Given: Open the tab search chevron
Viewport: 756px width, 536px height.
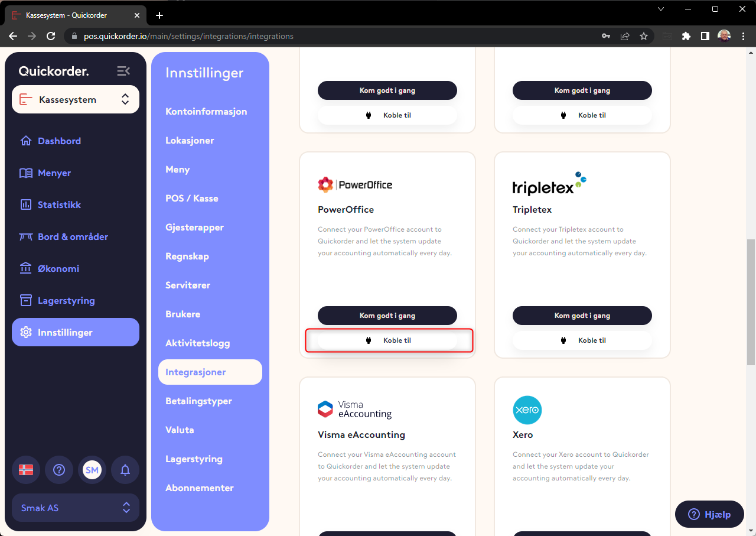Looking at the screenshot, I should click(661, 9).
